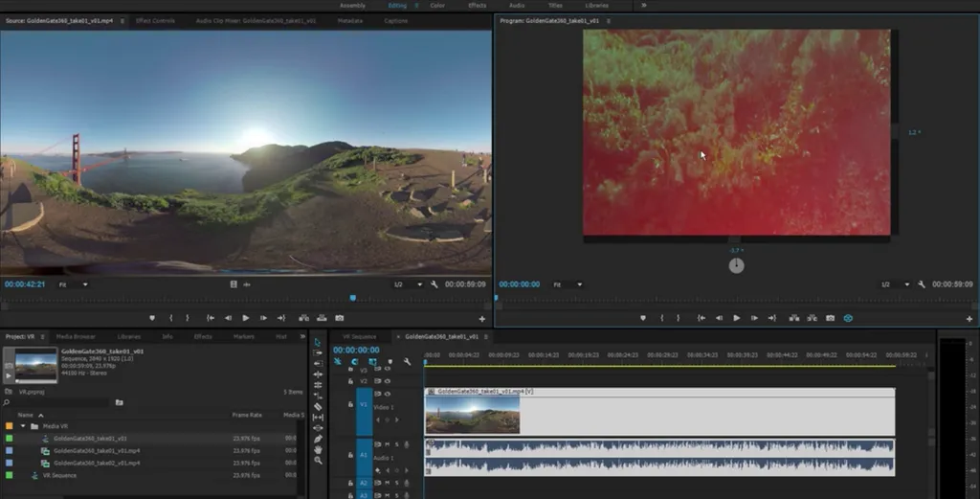This screenshot has width=980, height=499.
Task: Open the Media Browser panel tab
Action: (75, 337)
